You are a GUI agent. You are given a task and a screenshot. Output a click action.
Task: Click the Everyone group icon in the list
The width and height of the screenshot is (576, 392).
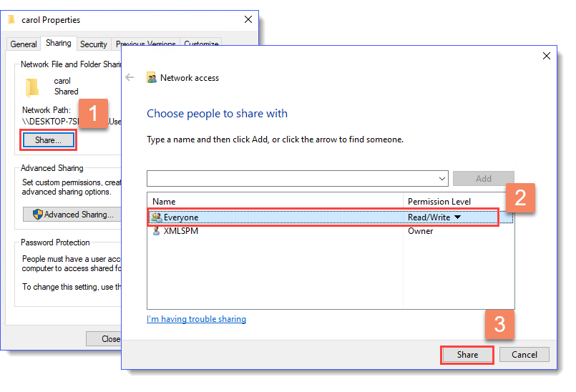tap(157, 217)
